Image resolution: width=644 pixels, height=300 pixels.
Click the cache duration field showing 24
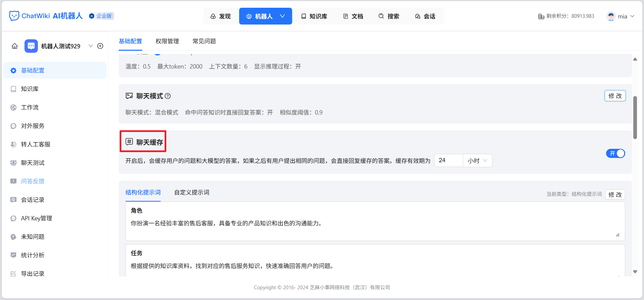click(x=449, y=161)
